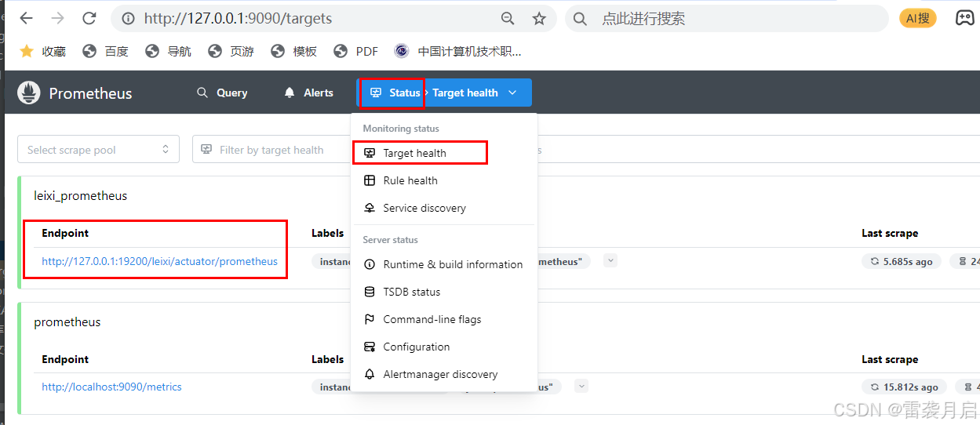Open the Alerts page
This screenshot has width=980, height=425.
point(308,93)
